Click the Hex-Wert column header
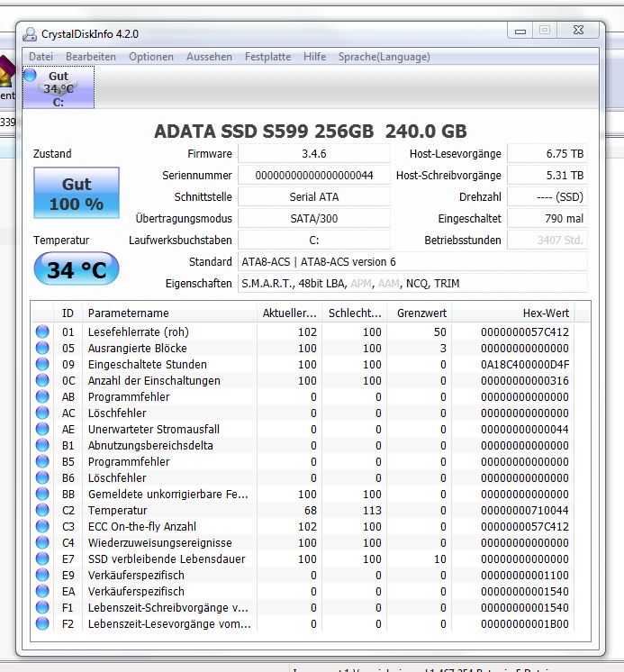The image size is (624, 672). pos(513,313)
